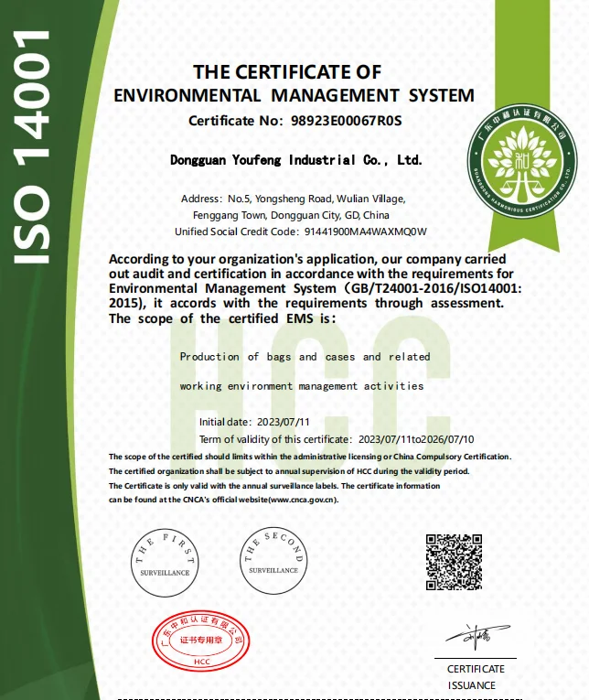Click the red HCC oval stamp
Image resolution: width=589 pixels, height=700 pixels.
(x=200, y=641)
